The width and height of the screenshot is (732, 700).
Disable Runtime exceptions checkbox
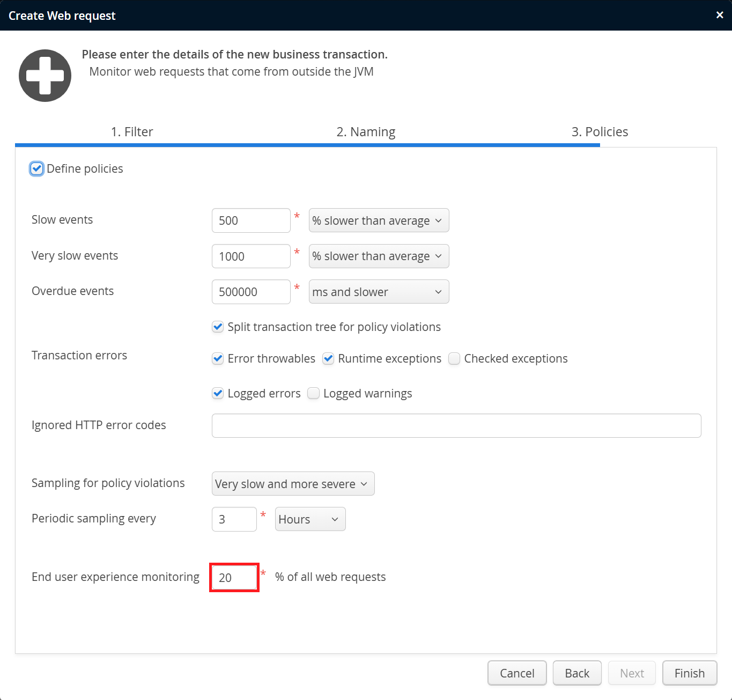coord(328,359)
